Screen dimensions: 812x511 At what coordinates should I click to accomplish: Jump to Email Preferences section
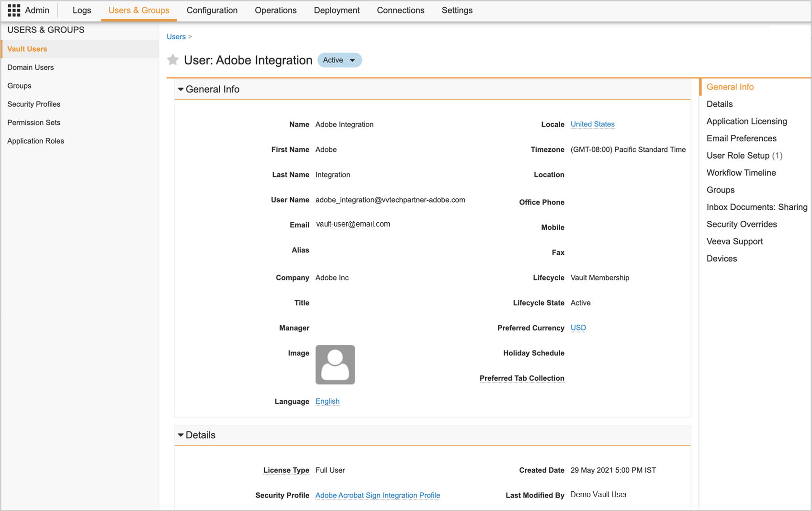pos(742,138)
